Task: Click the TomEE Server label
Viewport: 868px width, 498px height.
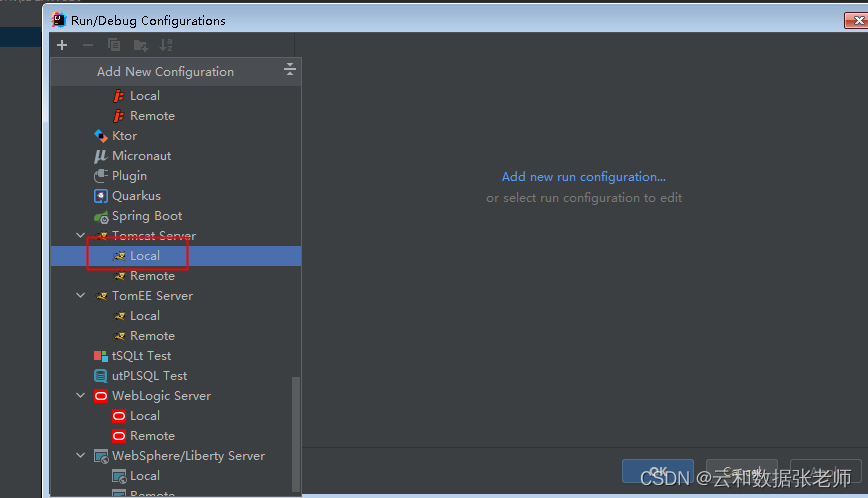Action: (x=152, y=296)
